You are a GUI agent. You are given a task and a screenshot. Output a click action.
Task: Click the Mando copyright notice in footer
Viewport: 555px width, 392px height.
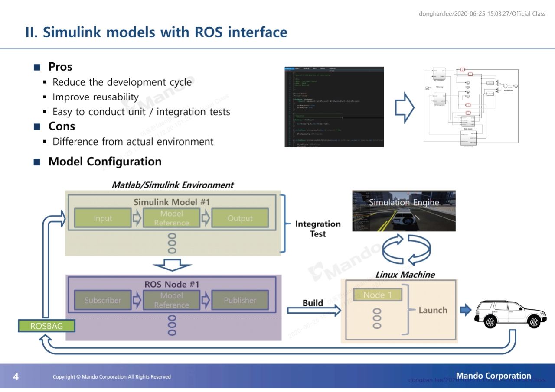click(x=112, y=377)
